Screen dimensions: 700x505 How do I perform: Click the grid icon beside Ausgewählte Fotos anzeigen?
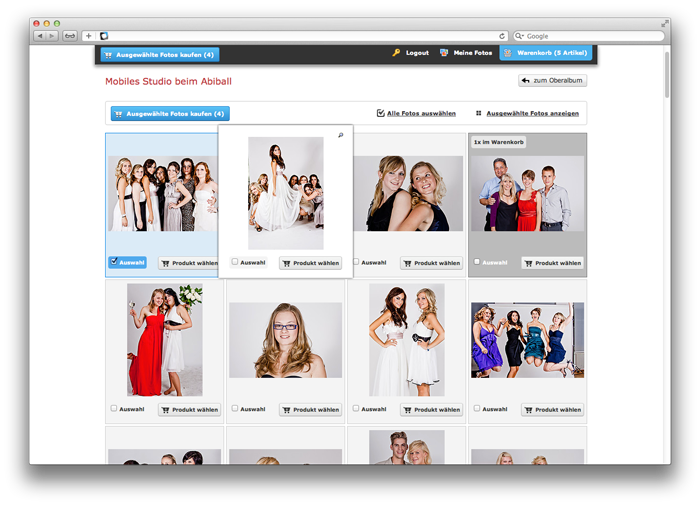(479, 113)
